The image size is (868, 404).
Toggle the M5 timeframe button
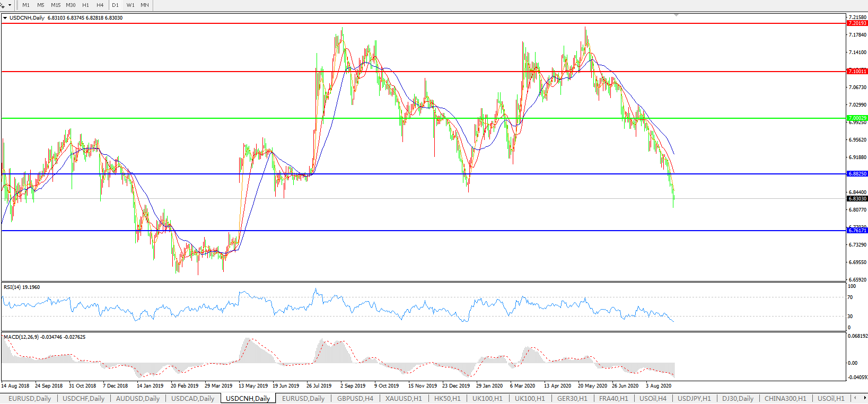tap(41, 5)
